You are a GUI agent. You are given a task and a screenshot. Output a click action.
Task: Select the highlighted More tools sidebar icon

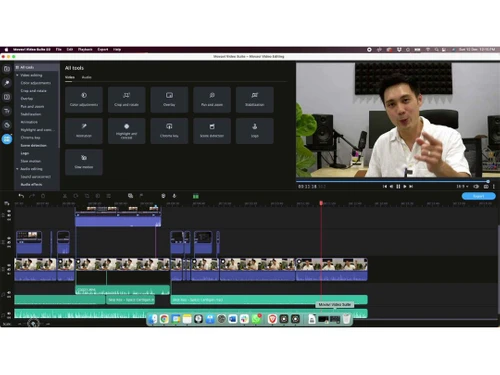[x=7, y=139]
